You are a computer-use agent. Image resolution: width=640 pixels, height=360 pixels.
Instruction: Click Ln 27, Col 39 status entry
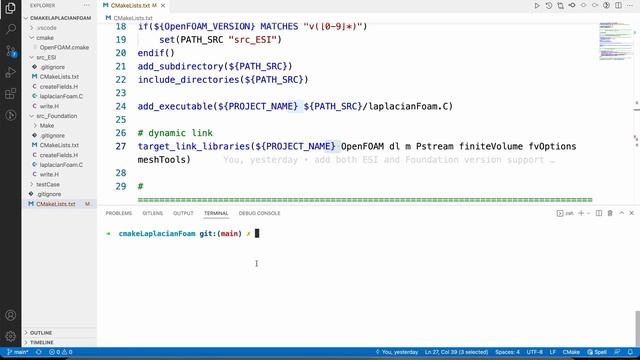[456, 352]
